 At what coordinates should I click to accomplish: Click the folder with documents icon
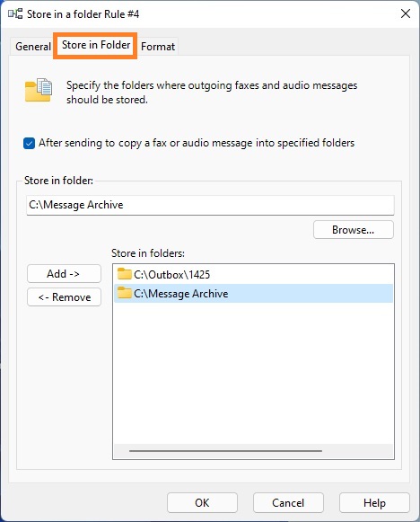tap(39, 90)
